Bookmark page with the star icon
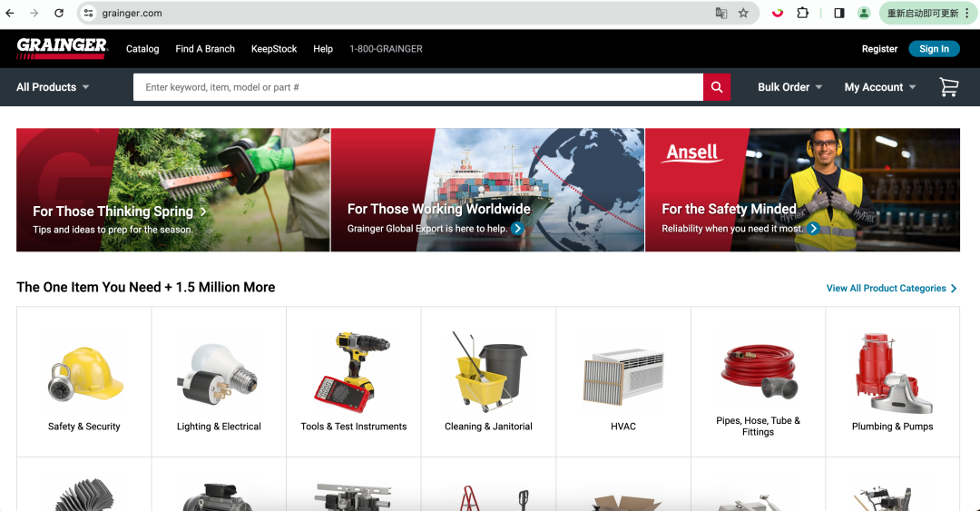Image resolution: width=980 pixels, height=511 pixels. [x=743, y=13]
